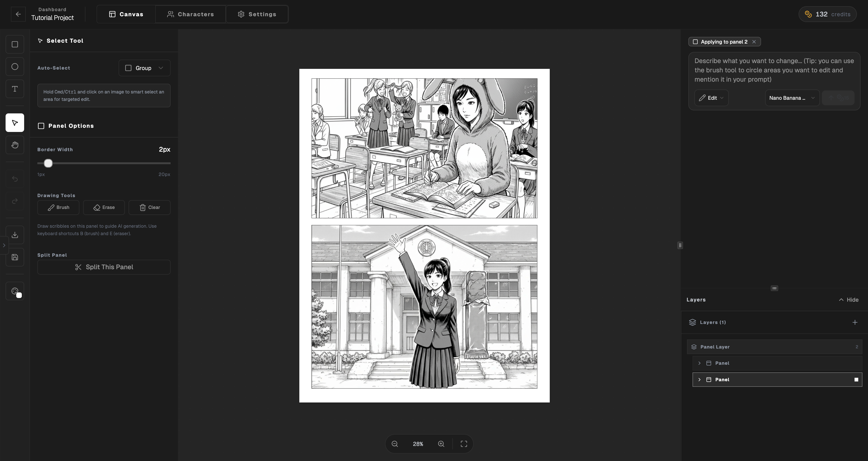Viewport: 868px width, 461px height.
Task: Select the Rectangle panel tool
Action: click(15, 44)
